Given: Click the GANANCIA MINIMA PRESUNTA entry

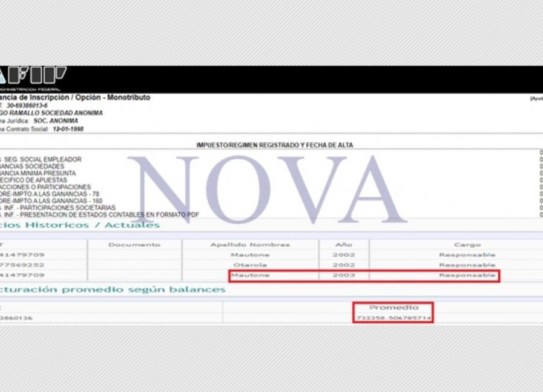Looking at the screenshot, I should pos(38,173).
